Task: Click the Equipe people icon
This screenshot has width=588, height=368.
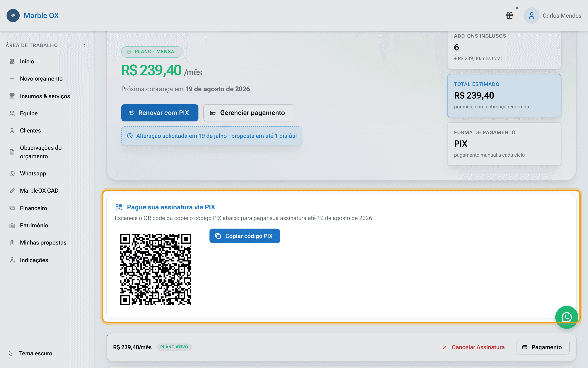Action: [x=12, y=113]
